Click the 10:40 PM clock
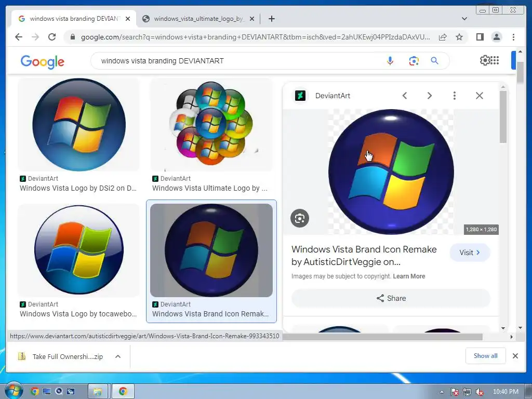Viewport: 532px width, 399px height. pos(506,392)
